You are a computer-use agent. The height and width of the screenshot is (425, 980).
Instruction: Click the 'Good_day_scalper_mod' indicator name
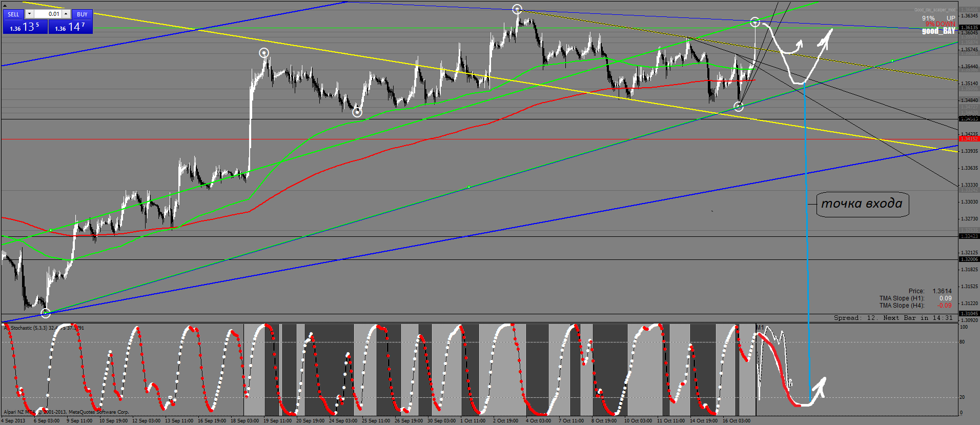click(x=935, y=10)
